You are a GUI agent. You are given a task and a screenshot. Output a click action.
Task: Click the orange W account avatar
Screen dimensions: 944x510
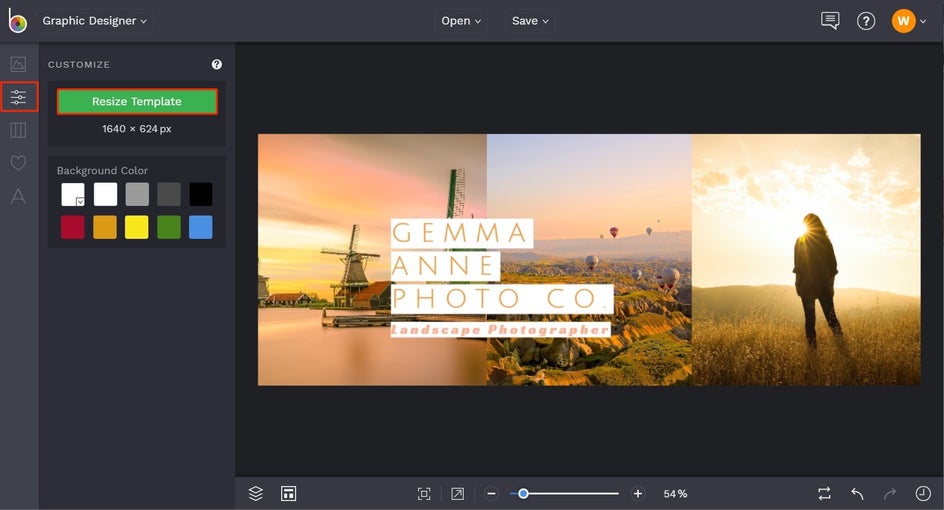point(903,21)
